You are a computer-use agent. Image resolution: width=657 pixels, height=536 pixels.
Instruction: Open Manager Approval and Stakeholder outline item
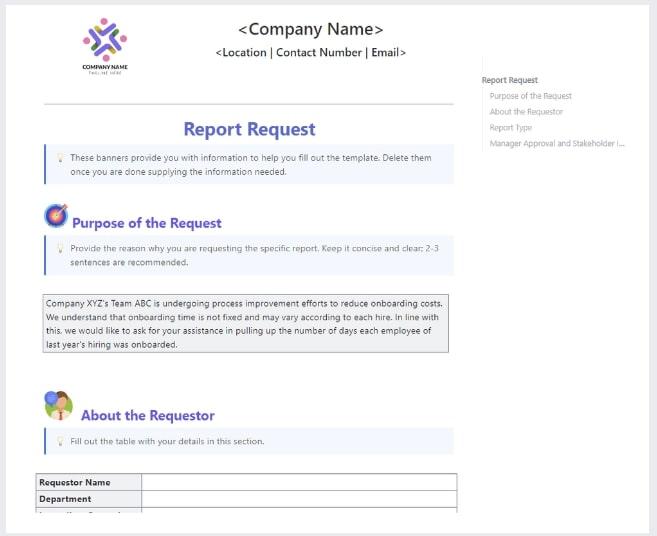(x=557, y=144)
